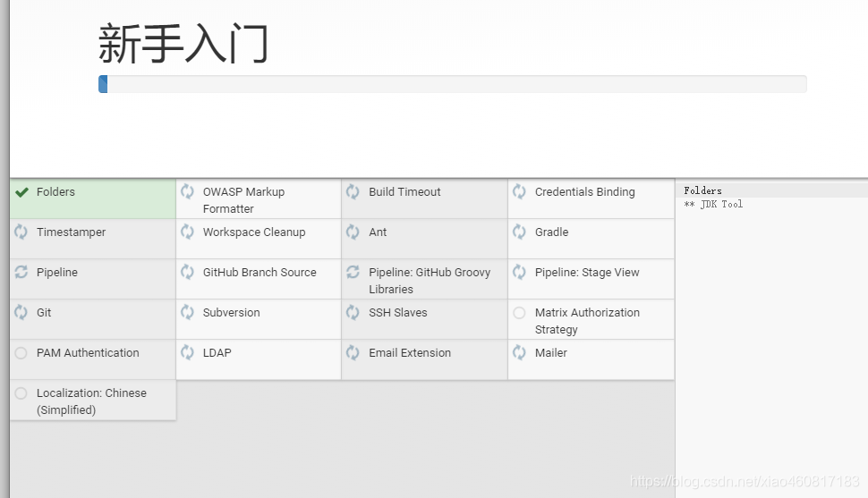Select the Timestamper plugin label
Image resolution: width=868 pixels, height=498 pixels.
click(x=71, y=232)
